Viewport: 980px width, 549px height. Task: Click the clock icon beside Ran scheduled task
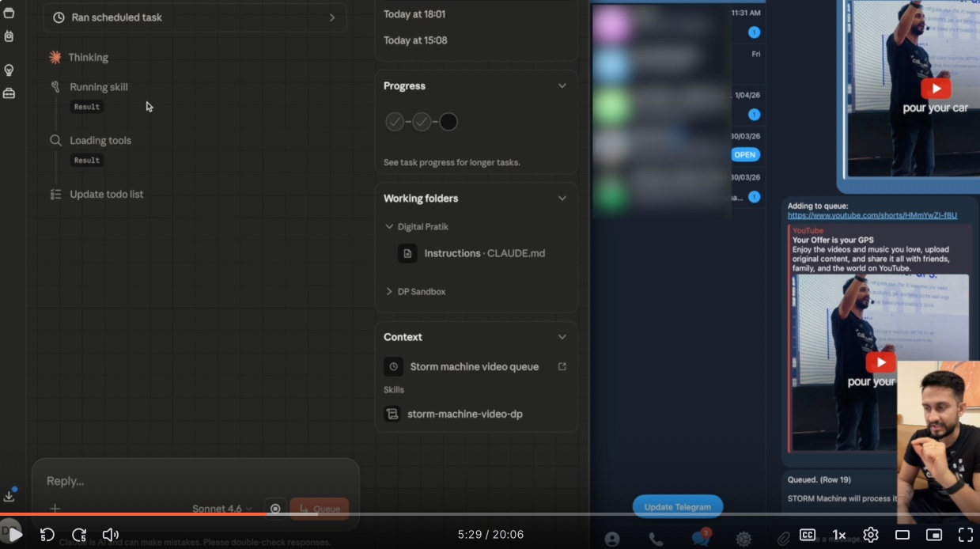click(x=59, y=17)
